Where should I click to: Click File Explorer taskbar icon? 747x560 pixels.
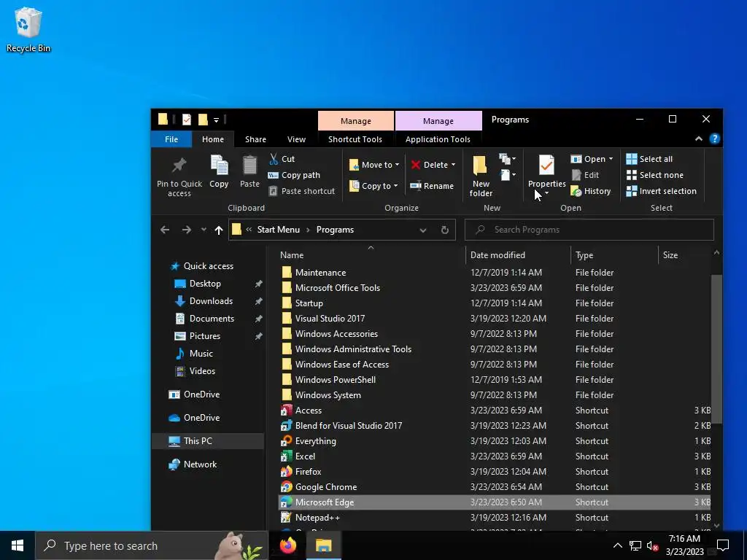(x=323, y=545)
